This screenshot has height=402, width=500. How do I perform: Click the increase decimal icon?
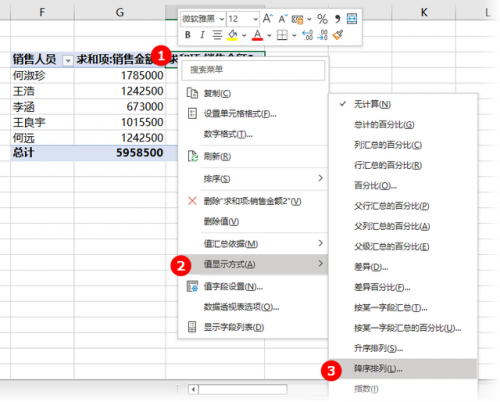[307, 35]
